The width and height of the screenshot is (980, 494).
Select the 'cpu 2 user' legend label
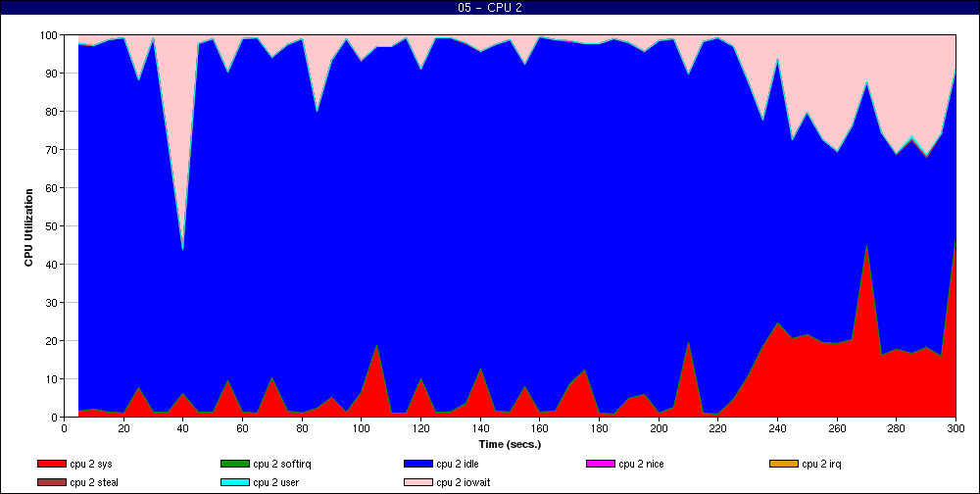(275, 483)
